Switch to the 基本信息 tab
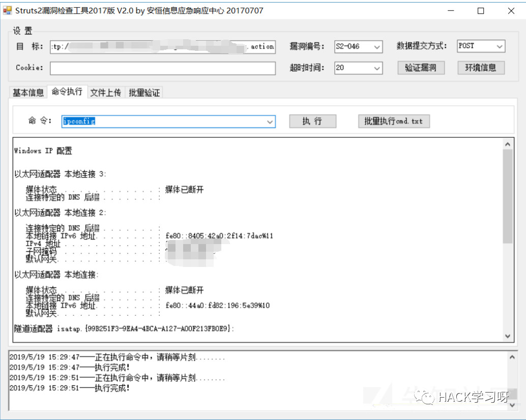The image size is (526, 420). click(28, 93)
